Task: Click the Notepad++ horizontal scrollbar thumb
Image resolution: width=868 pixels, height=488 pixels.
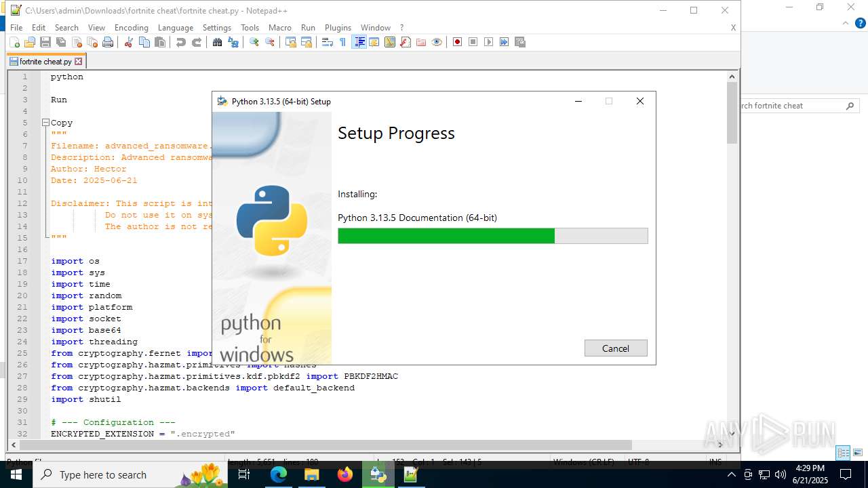Action: [x=325, y=445]
